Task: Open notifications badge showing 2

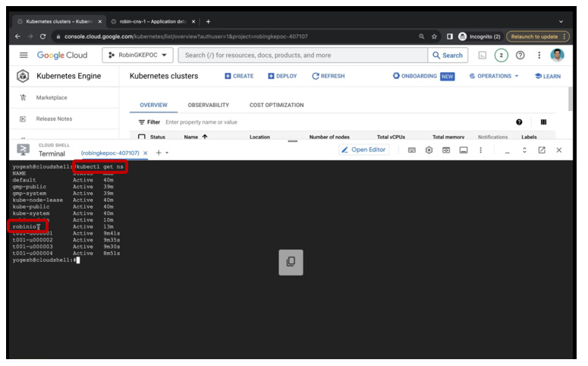Action: pyautogui.click(x=501, y=55)
